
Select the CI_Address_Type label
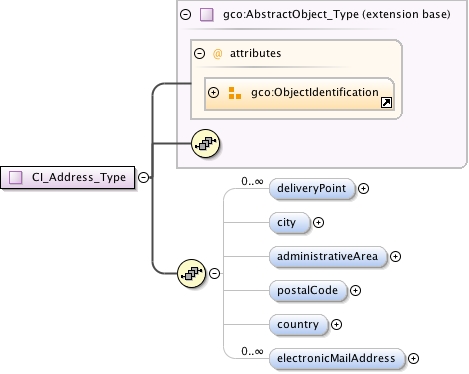(79, 177)
